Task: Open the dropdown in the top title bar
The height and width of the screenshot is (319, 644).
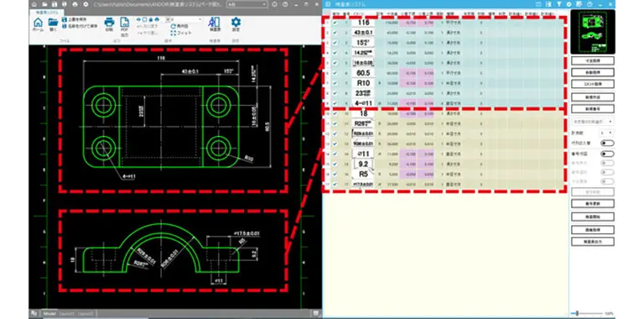Action: pos(247,4)
